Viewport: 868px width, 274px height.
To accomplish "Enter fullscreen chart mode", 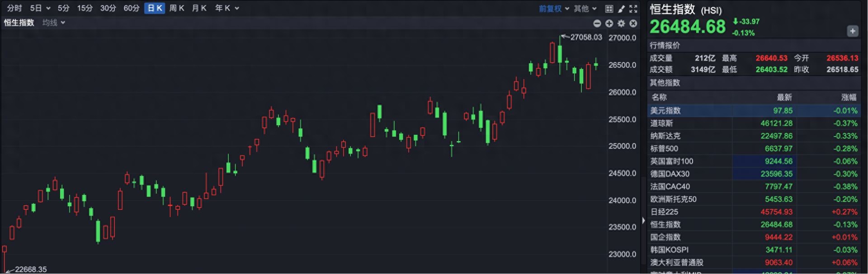I will click(x=633, y=9).
